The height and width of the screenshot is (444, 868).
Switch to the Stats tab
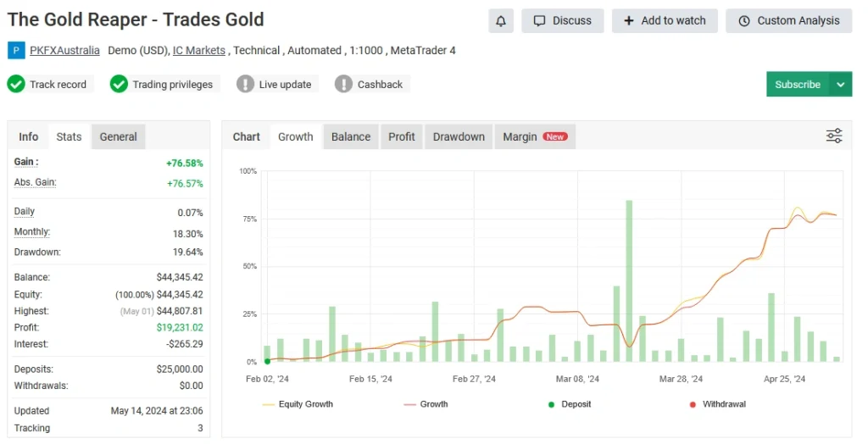coord(69,136)
